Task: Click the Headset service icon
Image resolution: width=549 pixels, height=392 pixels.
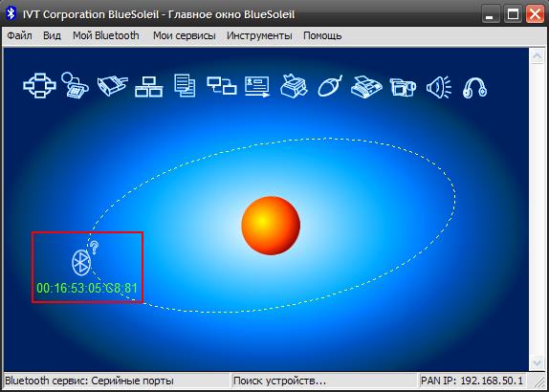Action: pyautogui.click(x=474, y=88)
